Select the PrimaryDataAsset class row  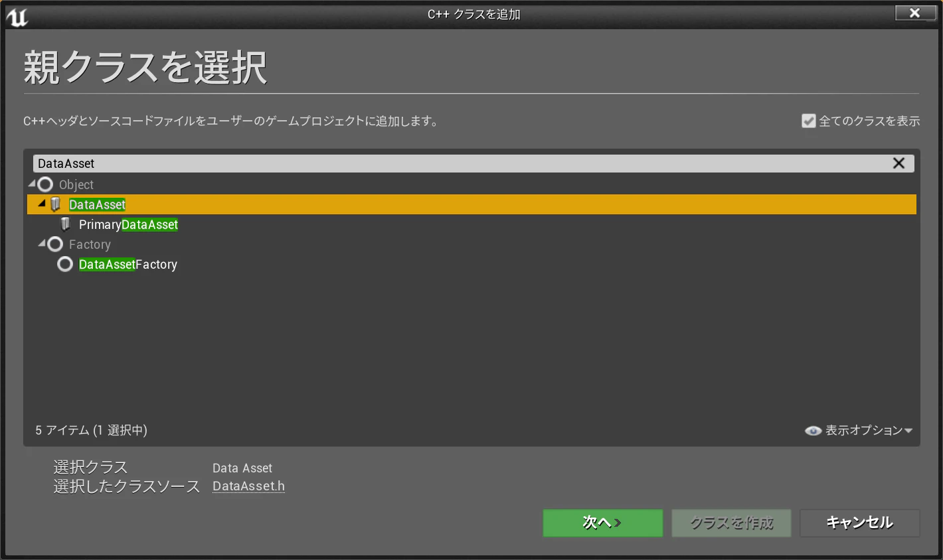point(471,224)
